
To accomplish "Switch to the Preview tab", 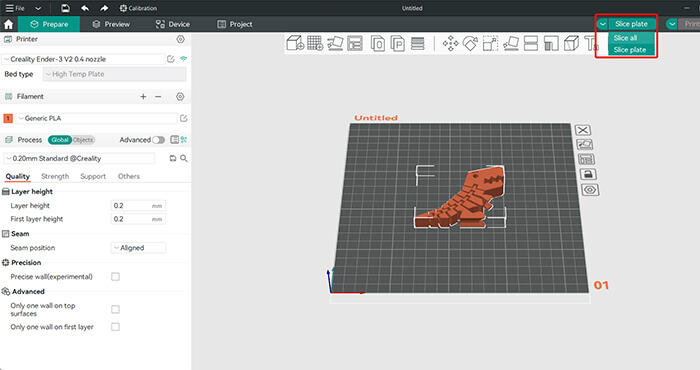I will [x=111, y=24].
